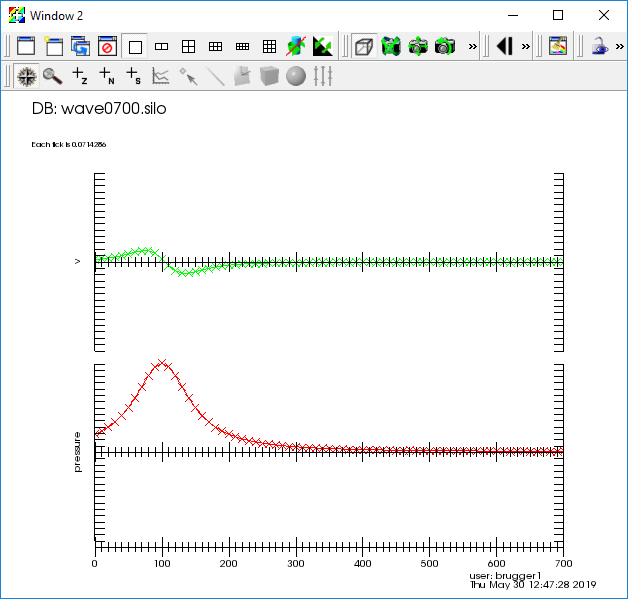Select the 1x2 window layout
628x599 pixels.
161,46
